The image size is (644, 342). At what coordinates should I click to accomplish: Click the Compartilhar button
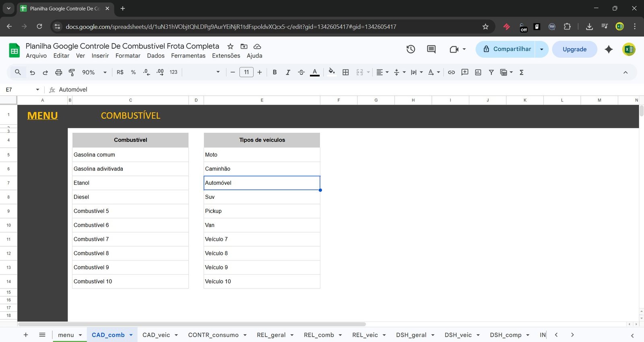click(x=506, y=49)
